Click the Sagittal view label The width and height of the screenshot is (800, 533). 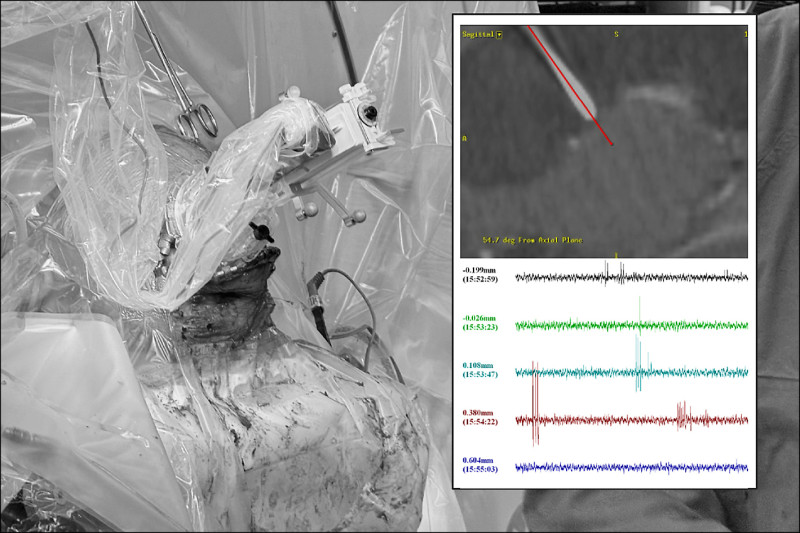(478, 35)
